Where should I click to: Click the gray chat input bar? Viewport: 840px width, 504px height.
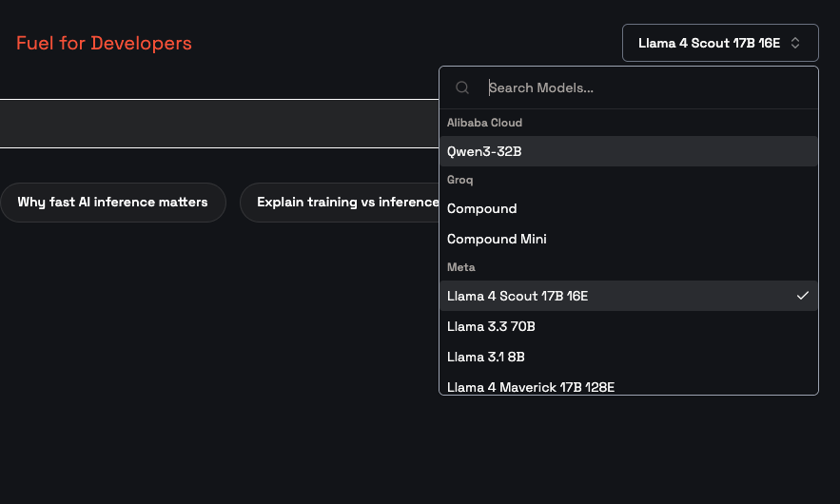pyautogui.click(x=219, y=124)
